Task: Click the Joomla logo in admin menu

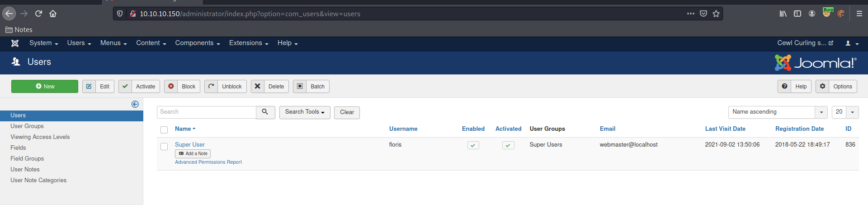Action: pyautogui.click(x=15, y=43)
